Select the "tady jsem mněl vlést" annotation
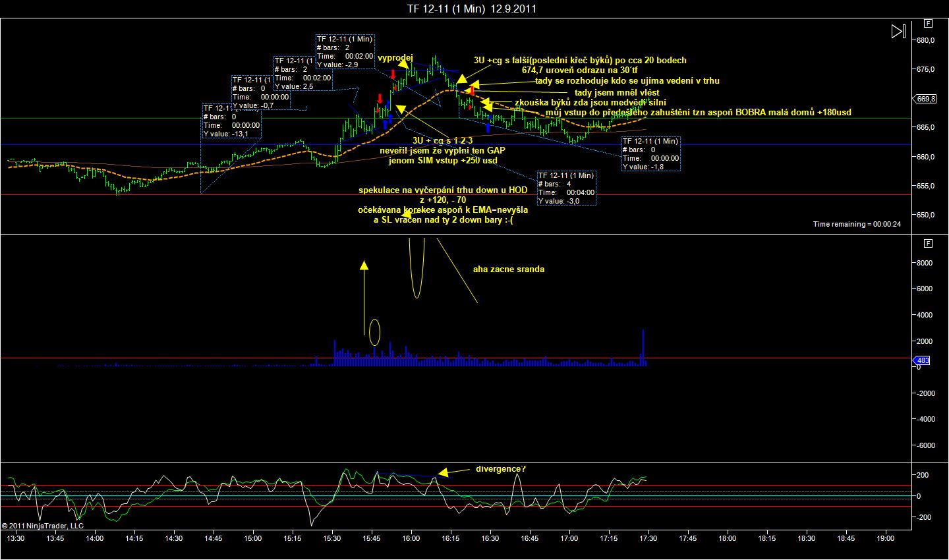Screen dimensions: 949x560 tap(617, 93)
